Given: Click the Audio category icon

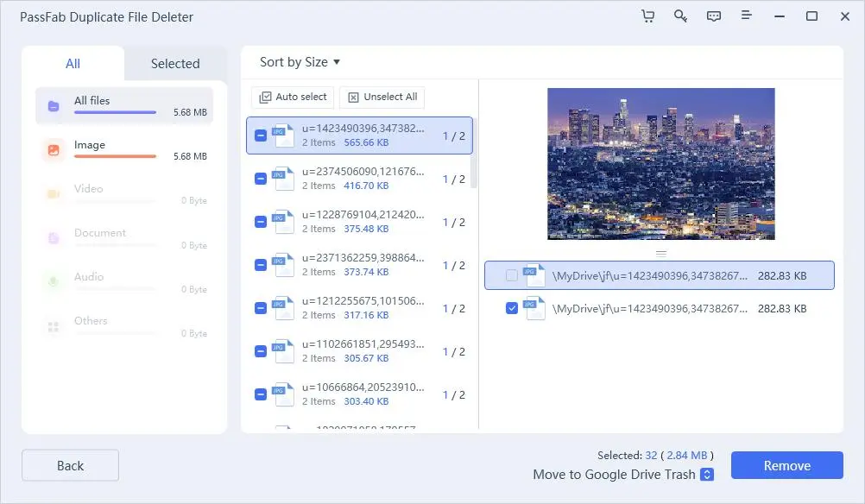Looking at the screenshot, I should [54, 282].
